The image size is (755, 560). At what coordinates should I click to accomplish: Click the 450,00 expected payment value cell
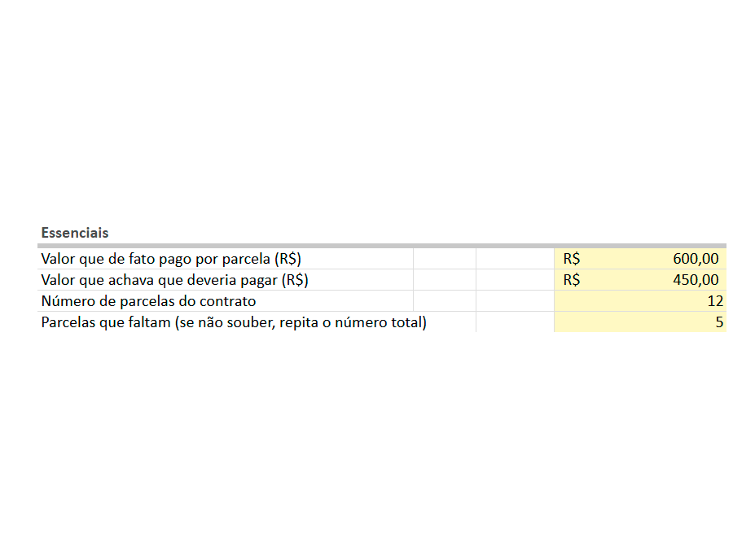click(695, 281)
